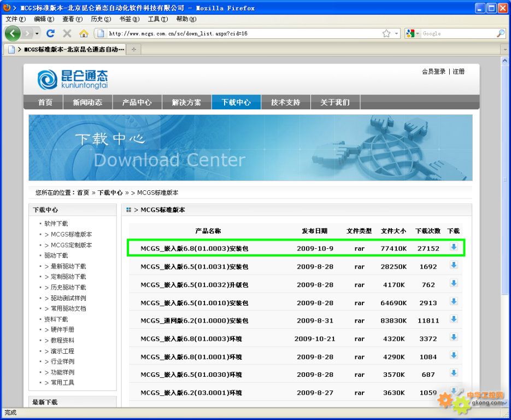
Task: Open 解决方案 navigation tab
Action: 187,102
